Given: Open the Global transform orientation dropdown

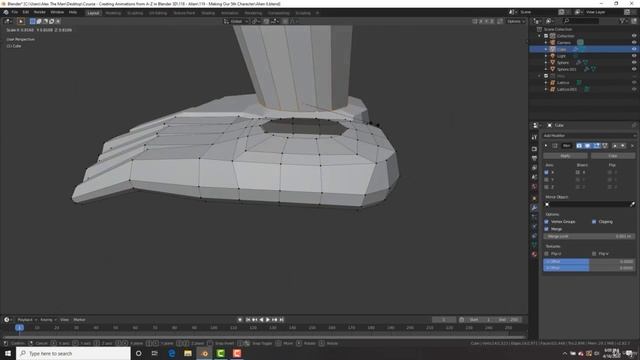Looking at the screenshot, I should coord(236,21).
